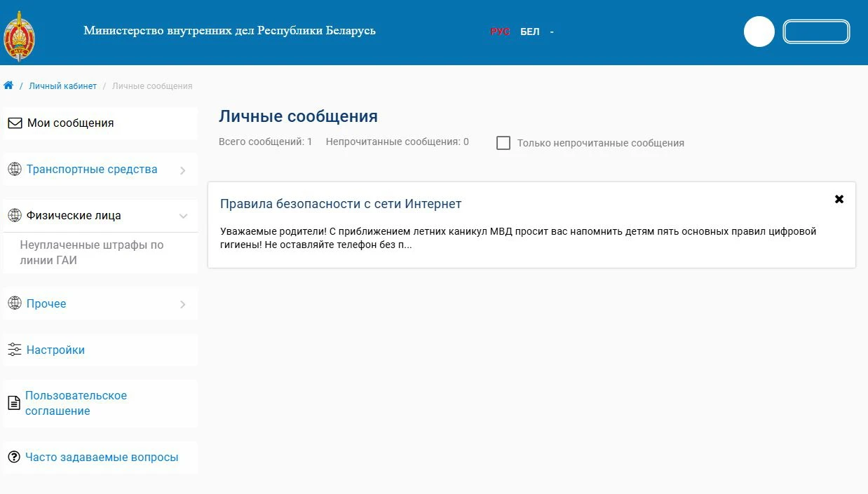Click Всего сообщений: 1 counter

(x=266, y=142)
